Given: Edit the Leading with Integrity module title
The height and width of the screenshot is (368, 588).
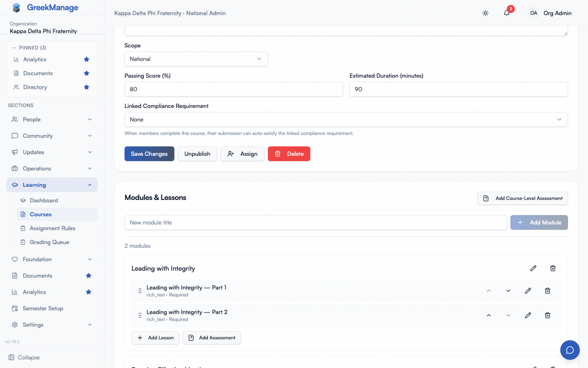Looking at the screenshot, I should [533, 268].
